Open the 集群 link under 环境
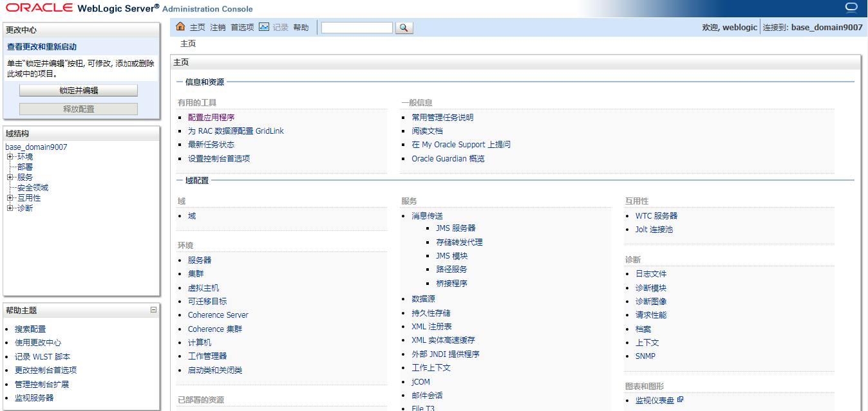This screenshot has height=411, width=868. pyautogui.click(x=196, y=274)
